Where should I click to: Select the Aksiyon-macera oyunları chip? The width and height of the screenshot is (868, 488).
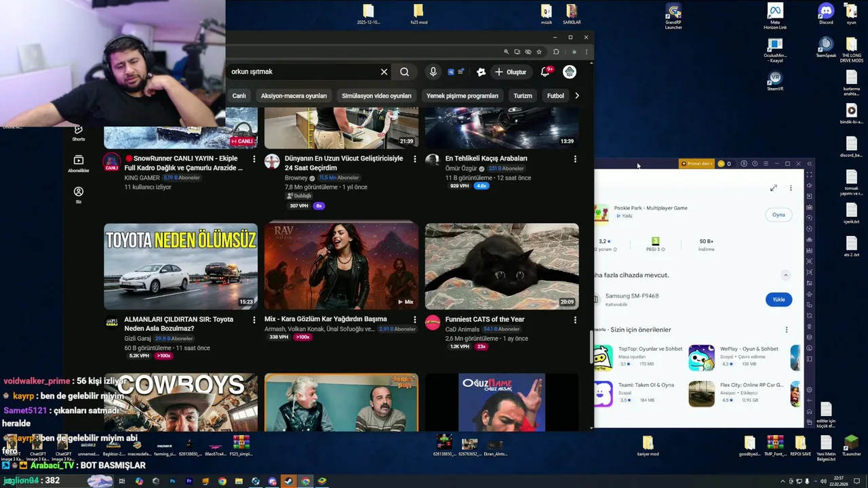[294, 96]
